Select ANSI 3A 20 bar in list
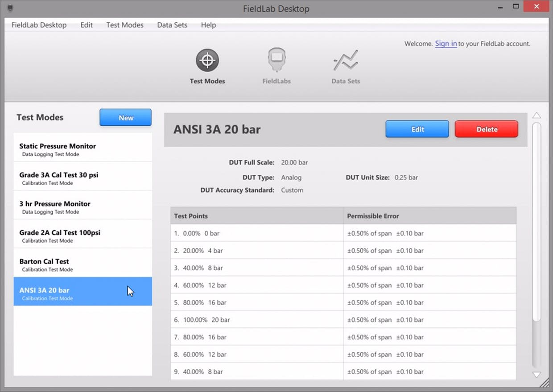This screenshot has width=553, height=392. (83, 292)
